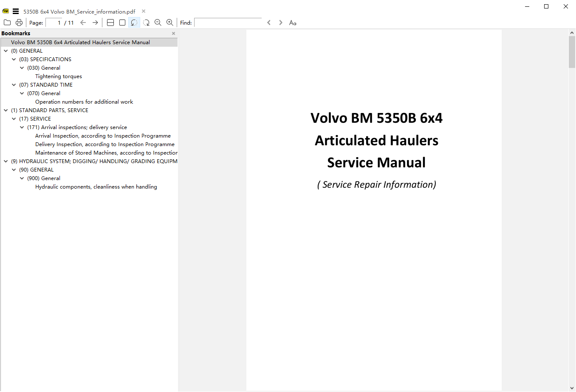Image resolution: width=576 pixels, height=392 pixels.
Task: Collapse the (17) SERVICE bookmark
Action: pyautogui.click(x=14, y=118)
